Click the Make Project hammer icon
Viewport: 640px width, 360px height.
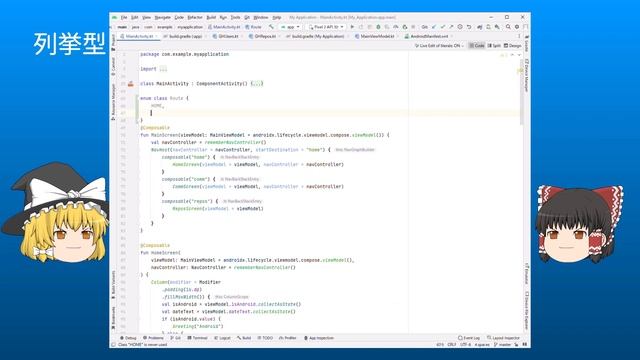[x=271, y=27]
